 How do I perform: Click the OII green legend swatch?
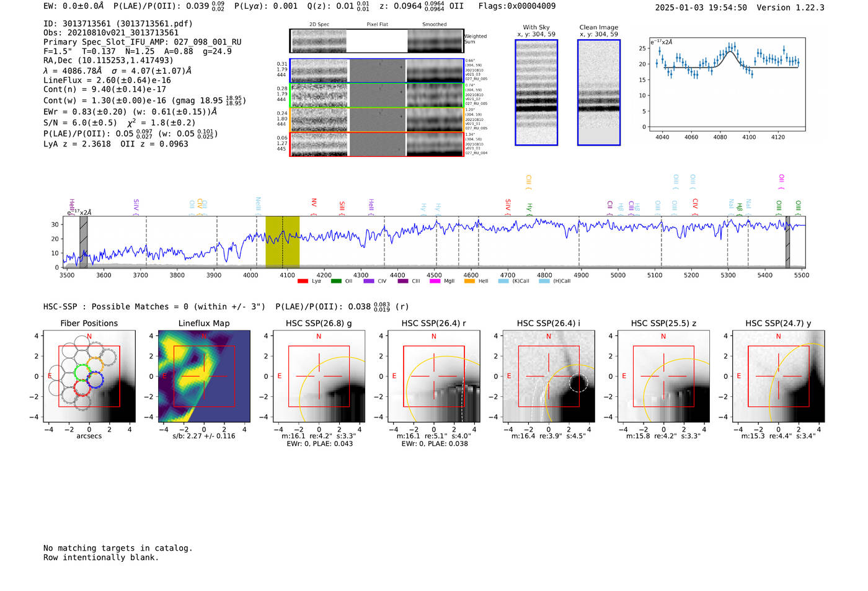click(x=336, y=281)
